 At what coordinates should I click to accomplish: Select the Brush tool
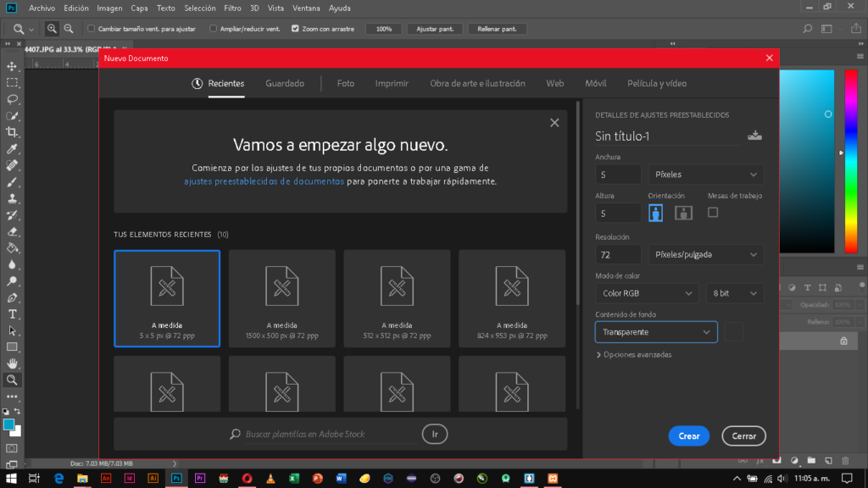[x=12, y=182]
